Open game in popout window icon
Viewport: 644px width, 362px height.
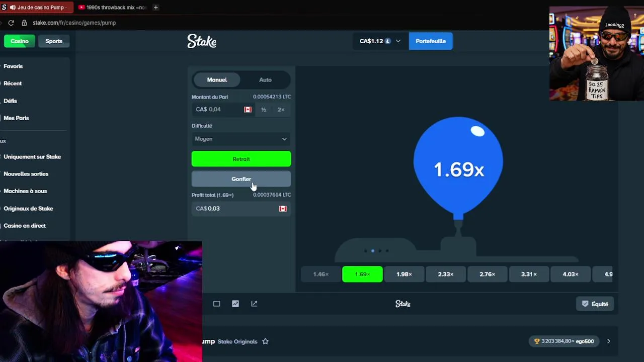coord(254,304)
